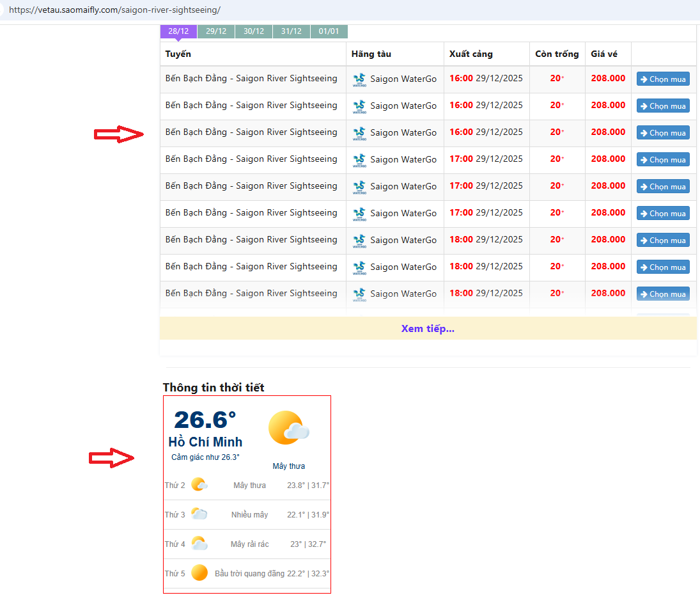Image resolution: width=700 pixels, height=616 pixels.
Task: Click the Saigon WaterGo logo in the first 18:00 row
Action: (359, 241)
